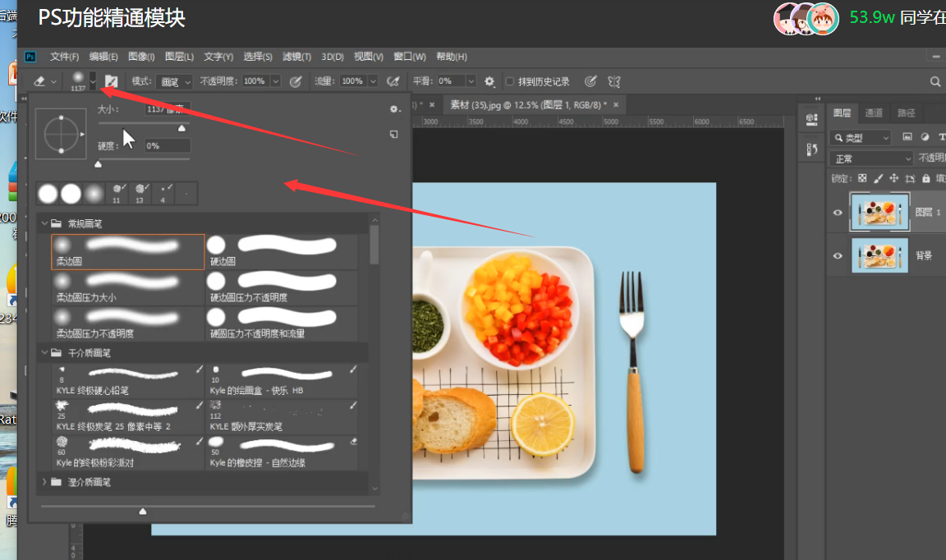Open the 视图(V) menu
The width and height of the screenshot is (946, 560).
click(x=369, y=57)
